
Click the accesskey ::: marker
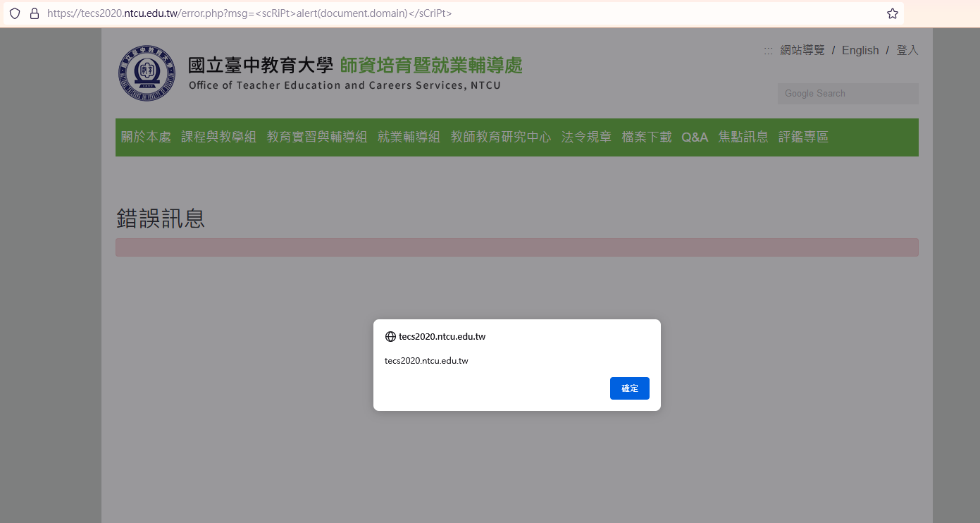point(768,51)
